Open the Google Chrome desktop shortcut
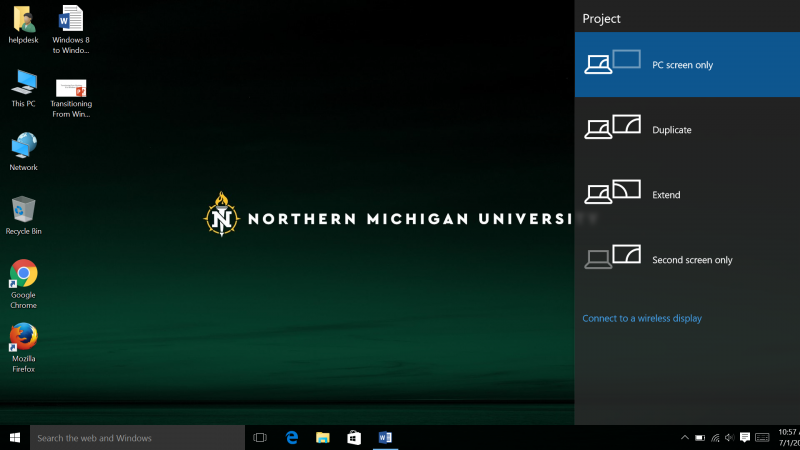The width and height of the screenshot is (800, 450). click(x=23, y=275)
